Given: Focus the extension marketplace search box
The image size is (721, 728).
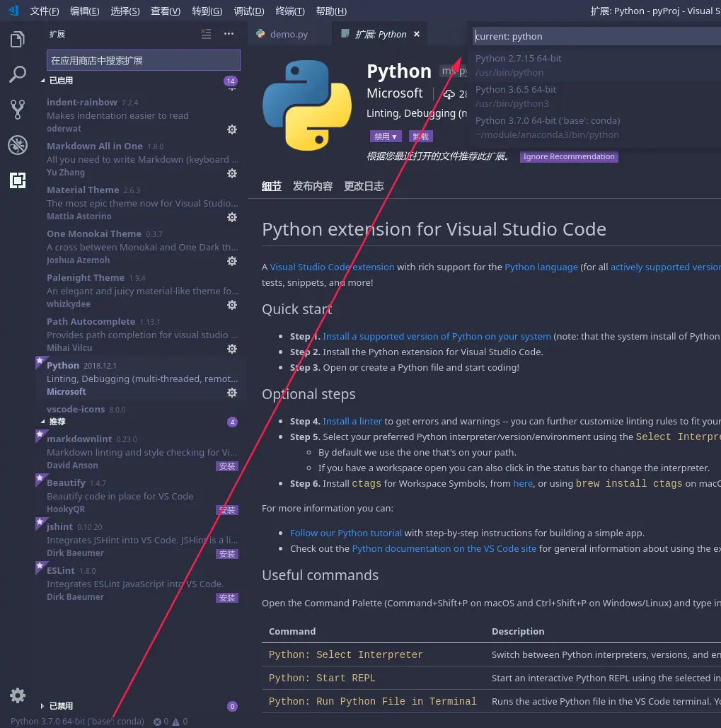Looking at the screenshot, I should 144,60.
